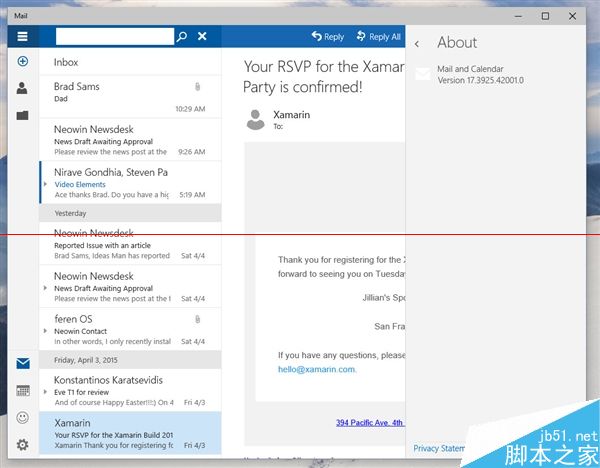Minimize the Mail window
Screen dimensions: 600x468
pos(518,16)
